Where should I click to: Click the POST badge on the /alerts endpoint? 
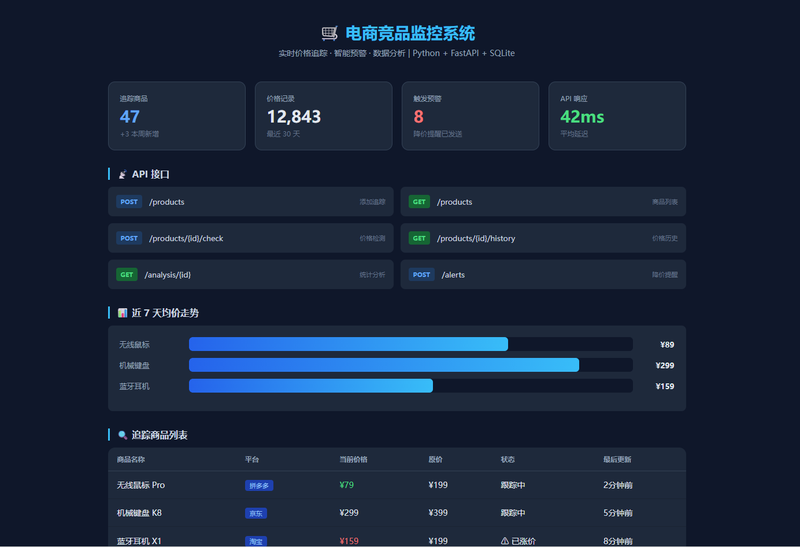pos(421,275)
